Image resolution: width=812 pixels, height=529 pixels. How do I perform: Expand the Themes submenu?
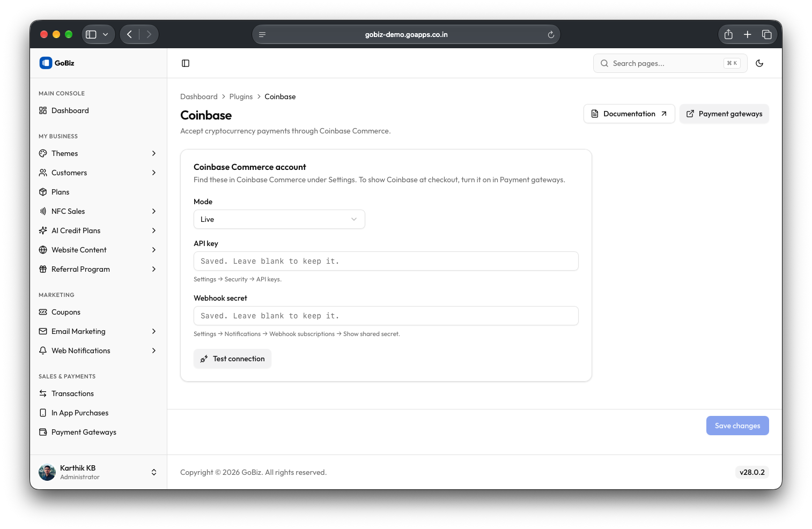98,153
